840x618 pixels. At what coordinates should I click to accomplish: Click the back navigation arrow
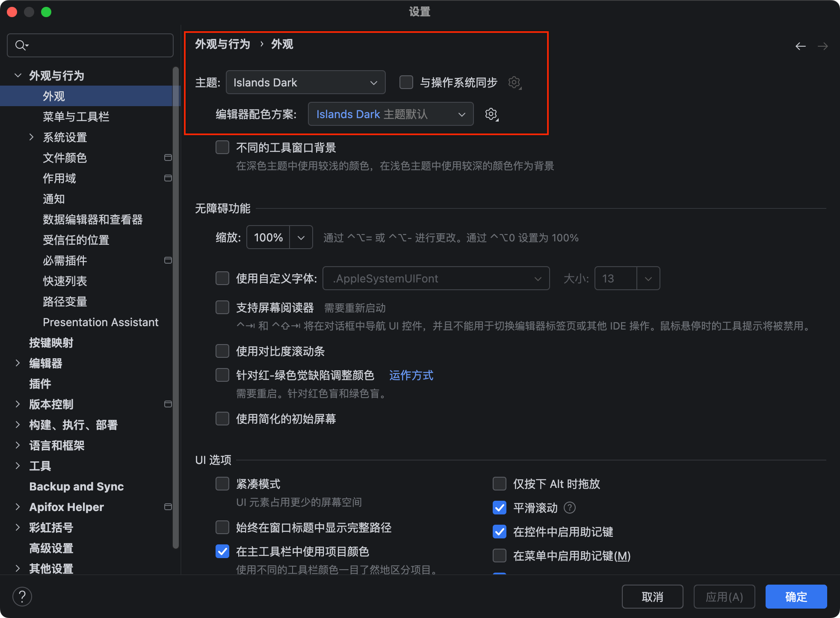800,46
